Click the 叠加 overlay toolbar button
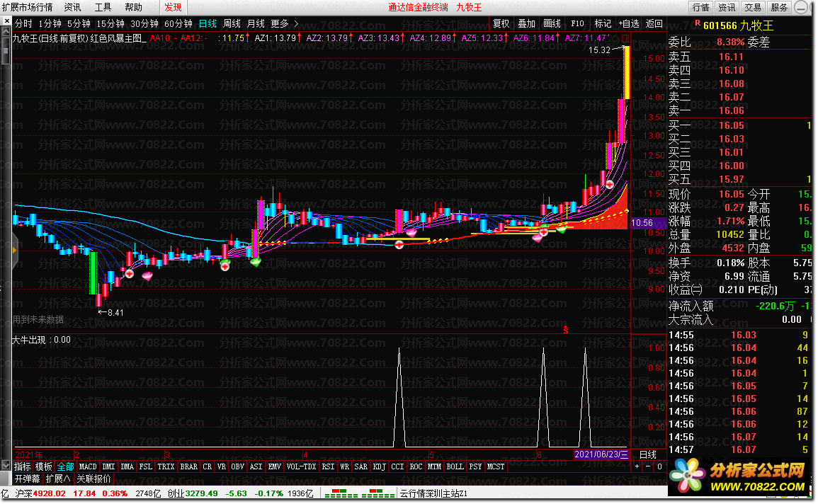 click(526, 24)
